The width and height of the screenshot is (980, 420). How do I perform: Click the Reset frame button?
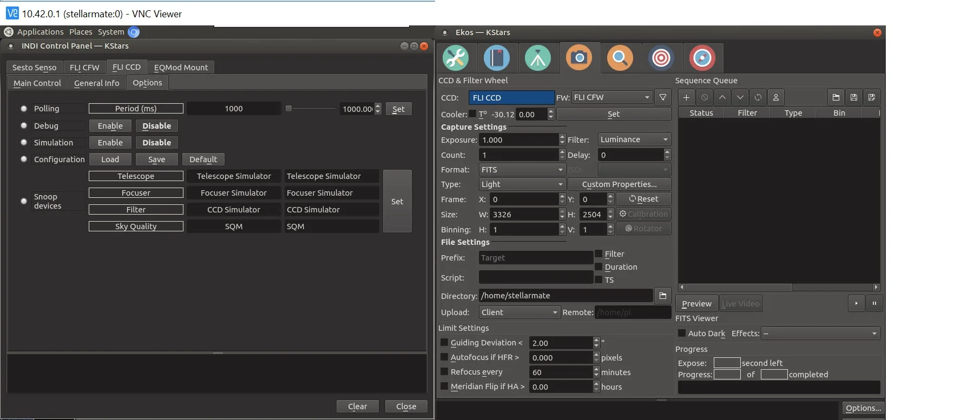coord(643,199)
